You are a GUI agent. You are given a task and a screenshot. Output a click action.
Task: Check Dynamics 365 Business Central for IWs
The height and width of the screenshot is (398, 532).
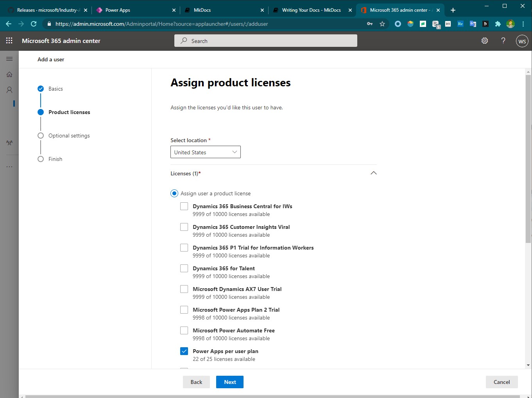pyautogui.click(x=184, y=206)
